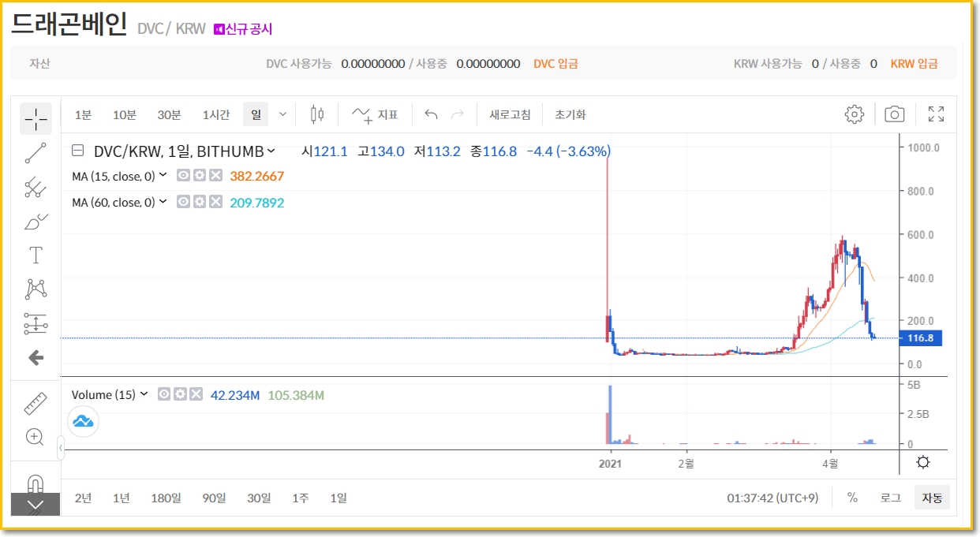Enter fullscreen chart mode
This screenshot has width=980, height=537.
pyautogui.click(x=936, y=114)
